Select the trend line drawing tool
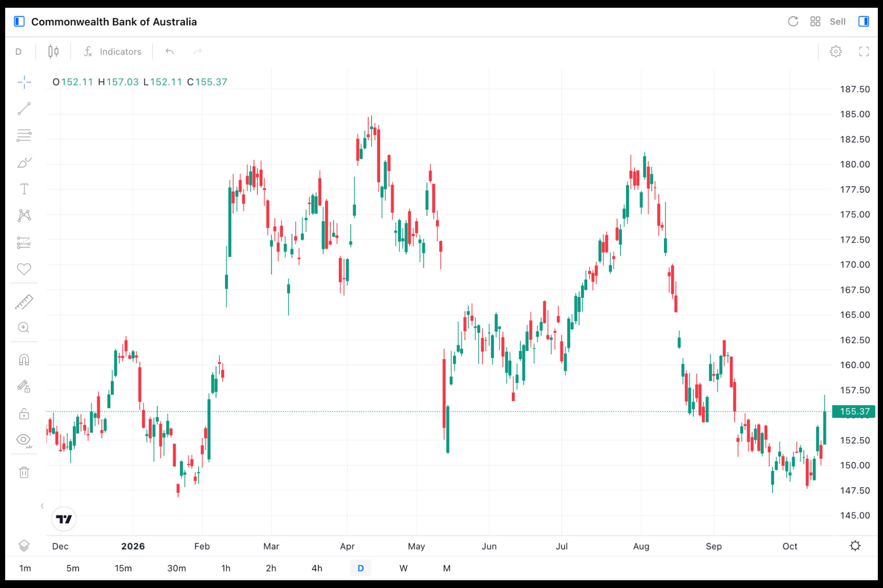 [24, 109]
